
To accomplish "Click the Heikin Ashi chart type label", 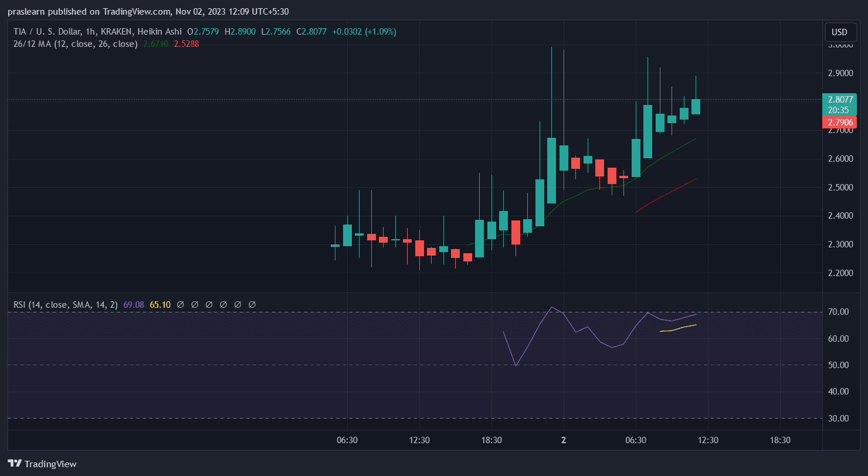I will tap(160, 32).
